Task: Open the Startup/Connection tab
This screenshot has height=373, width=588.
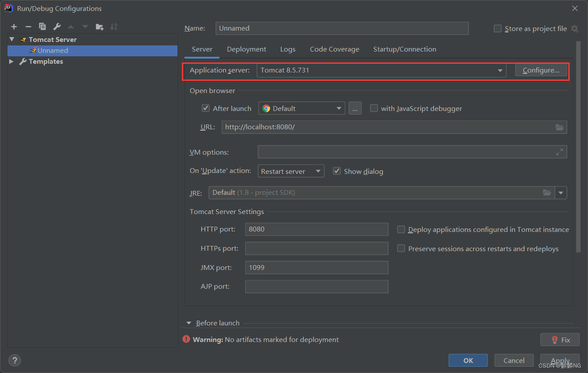Action: tap(405, 49)
